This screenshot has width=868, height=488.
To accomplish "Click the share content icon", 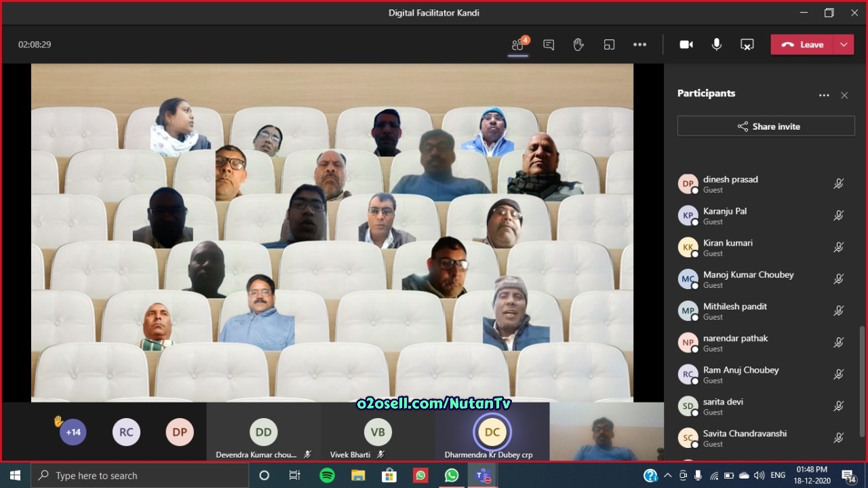I will 747,45.
